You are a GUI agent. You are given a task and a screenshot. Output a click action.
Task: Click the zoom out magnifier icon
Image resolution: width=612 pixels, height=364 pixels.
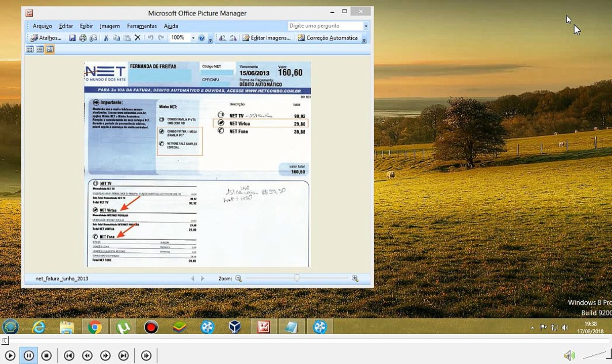point(238,279)
